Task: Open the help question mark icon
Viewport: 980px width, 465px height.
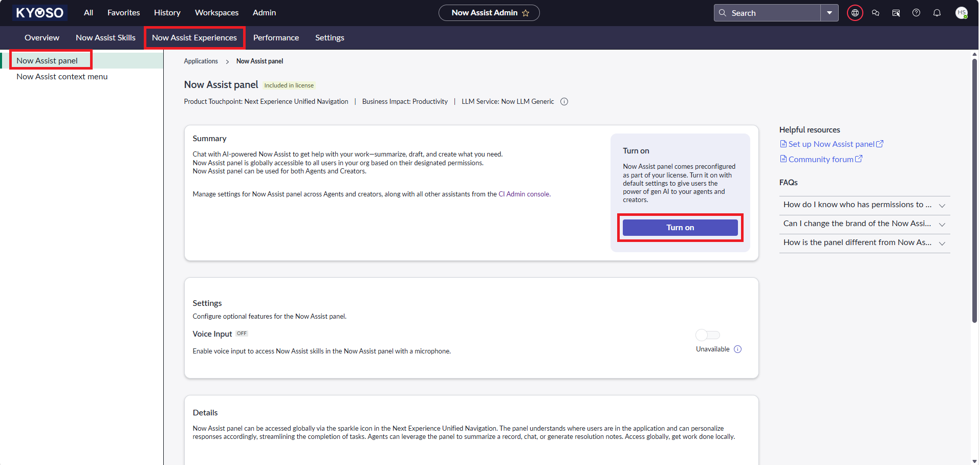Action: 917,13
